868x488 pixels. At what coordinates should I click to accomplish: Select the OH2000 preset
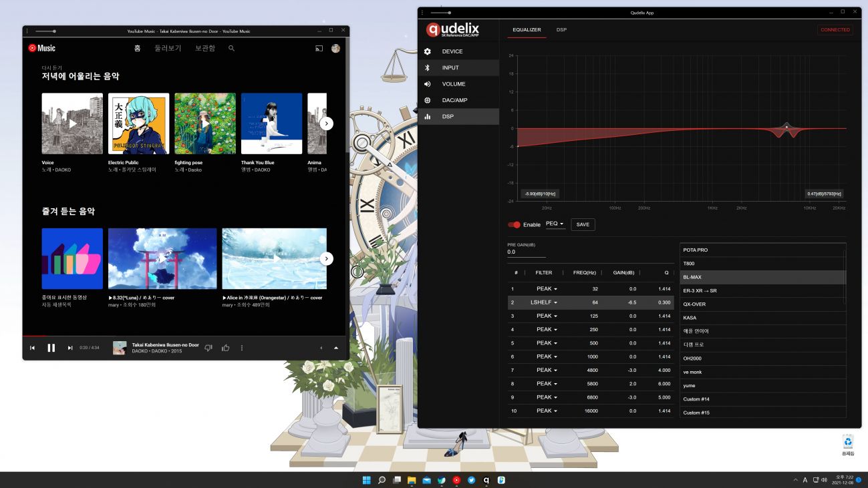(762, 358)
